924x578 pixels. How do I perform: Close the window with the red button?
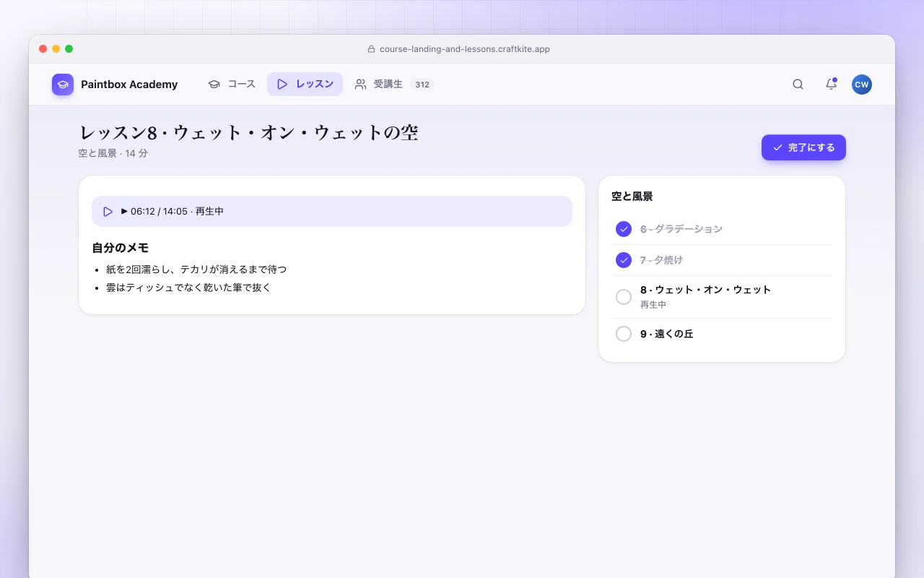point(43,49)
